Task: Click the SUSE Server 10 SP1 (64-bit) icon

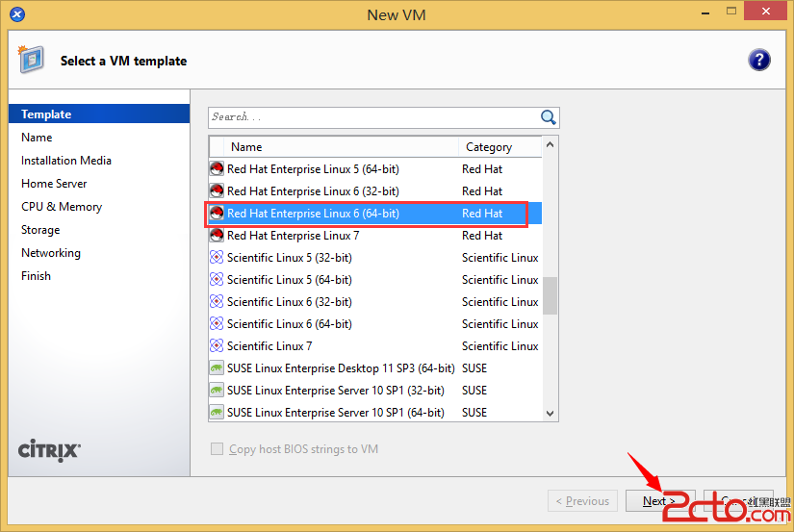Action: click(217, 412)
